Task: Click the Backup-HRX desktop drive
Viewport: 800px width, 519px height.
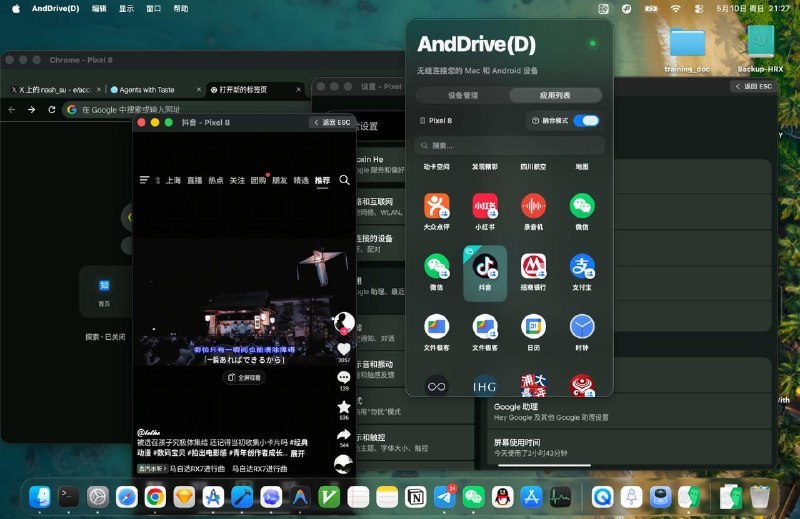Action: click(x=760, y=49)
